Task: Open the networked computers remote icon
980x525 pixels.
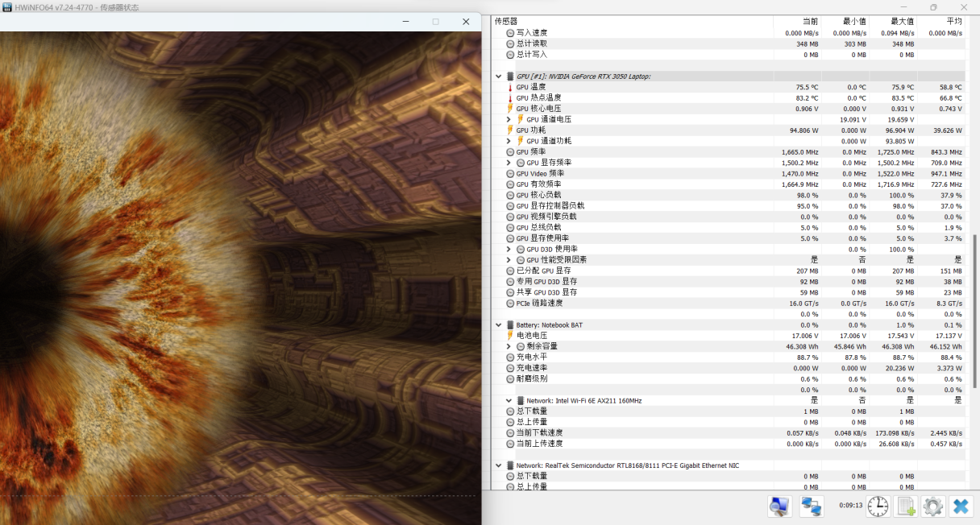Action: click(811, 506)
